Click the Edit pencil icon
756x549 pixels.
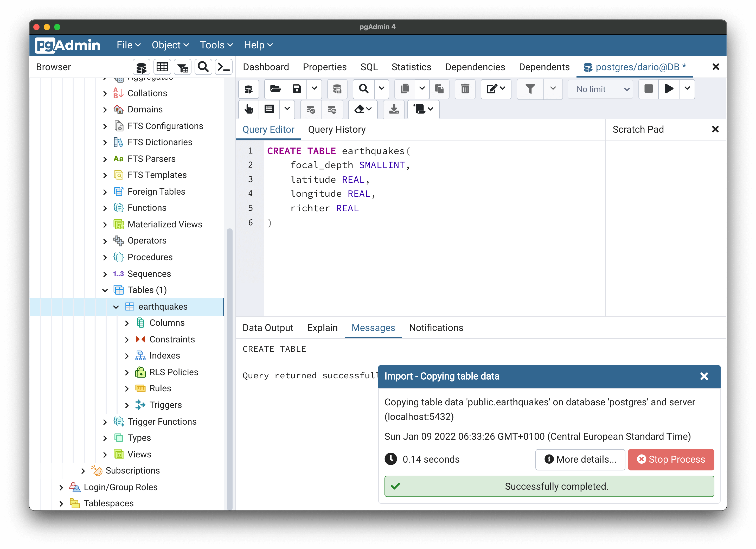tap(496, 89)
